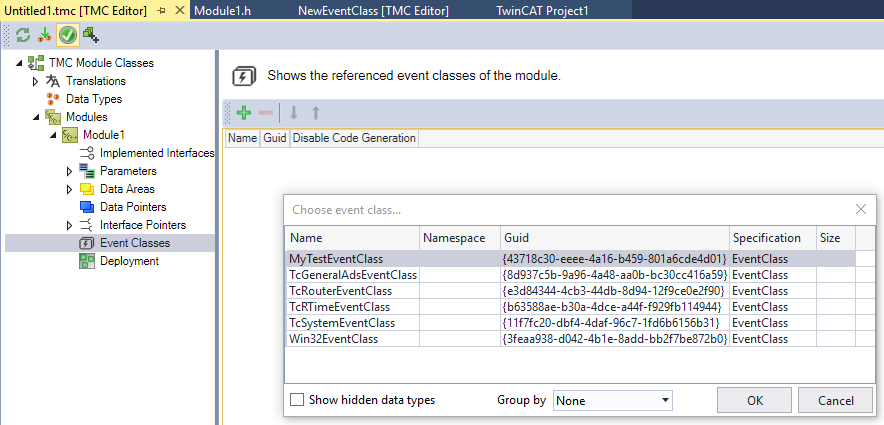
Task: Expand the Parameters node
Action: point(70,171)
